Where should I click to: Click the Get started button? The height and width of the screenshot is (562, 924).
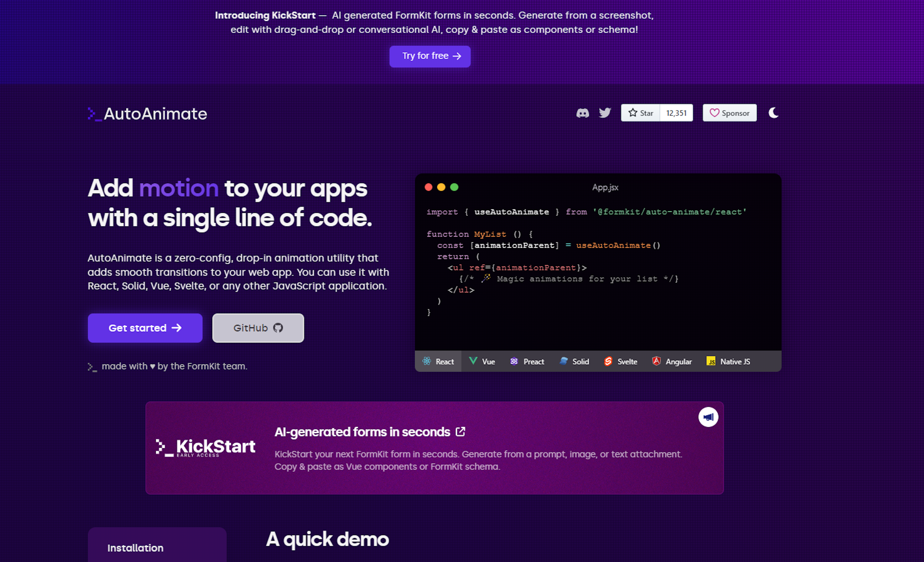point(145,327)
